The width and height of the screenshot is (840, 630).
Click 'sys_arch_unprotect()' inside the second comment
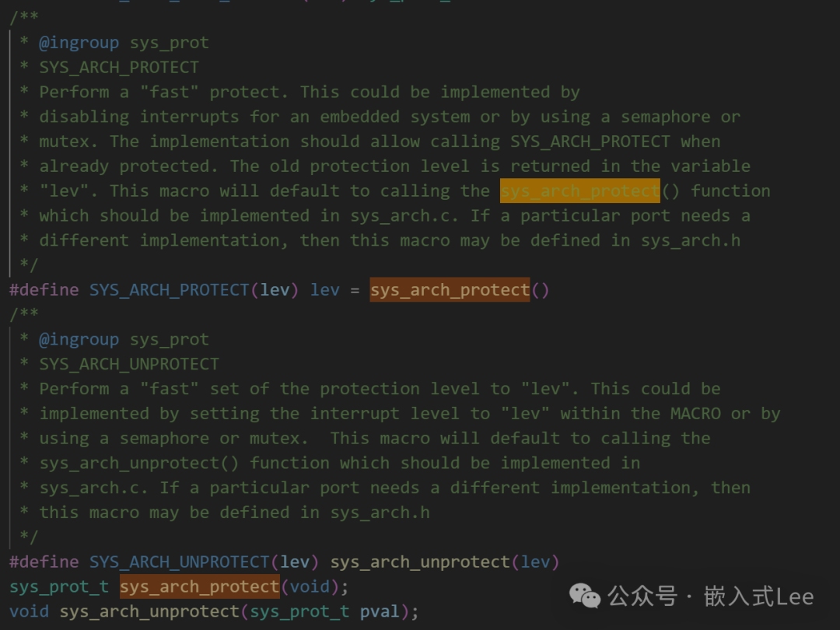(138, 463)
